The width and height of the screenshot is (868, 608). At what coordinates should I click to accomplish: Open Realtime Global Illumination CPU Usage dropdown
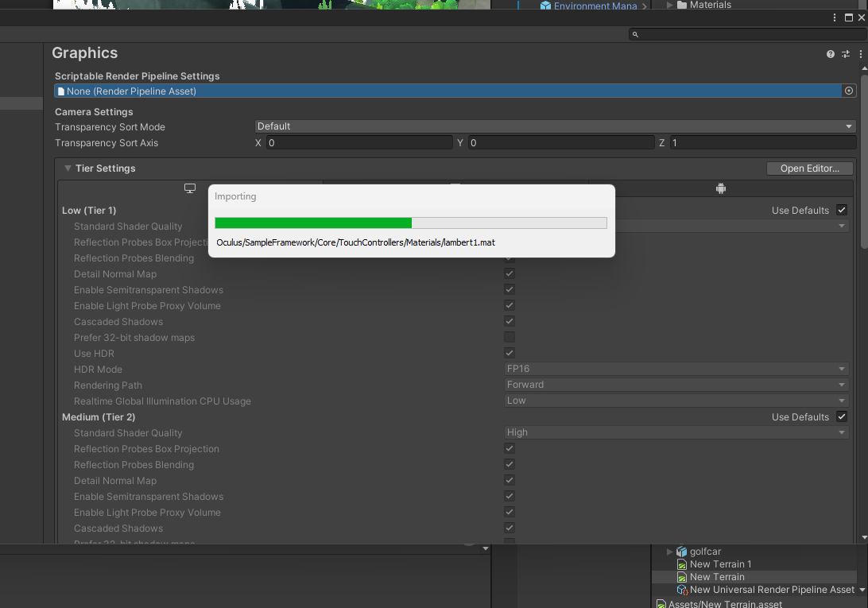[676, 401]
